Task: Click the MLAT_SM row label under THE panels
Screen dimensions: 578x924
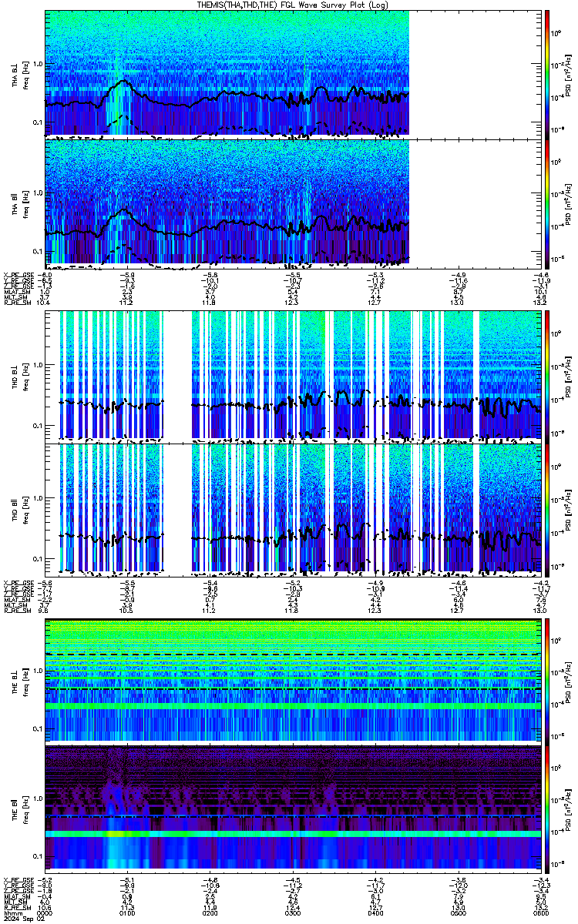Action: point(16,896)
